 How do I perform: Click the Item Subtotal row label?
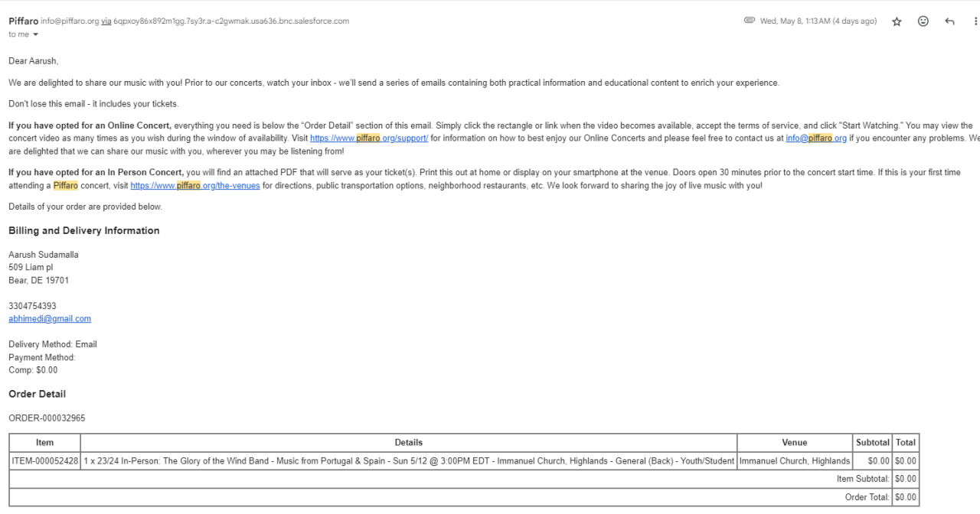(x=863, y=479)
